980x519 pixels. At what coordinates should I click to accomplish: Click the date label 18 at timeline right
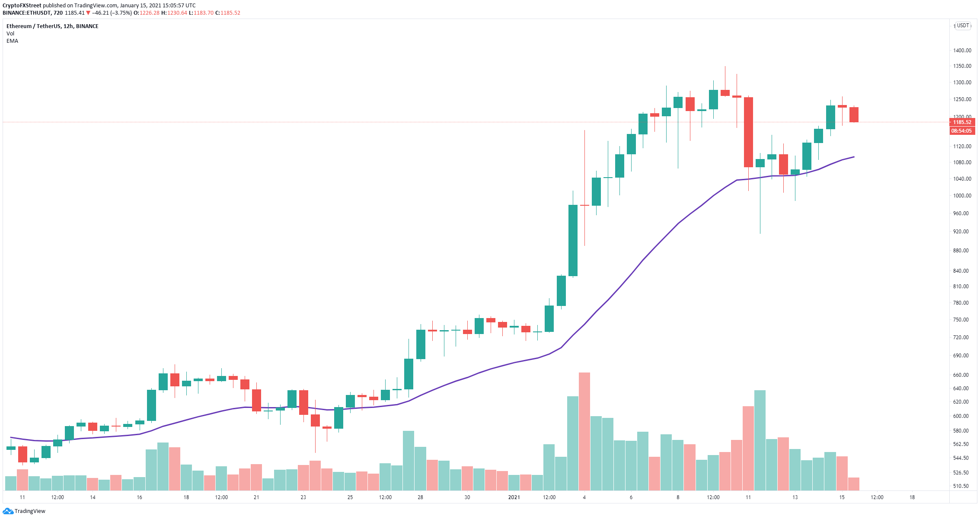click(912, 497)
